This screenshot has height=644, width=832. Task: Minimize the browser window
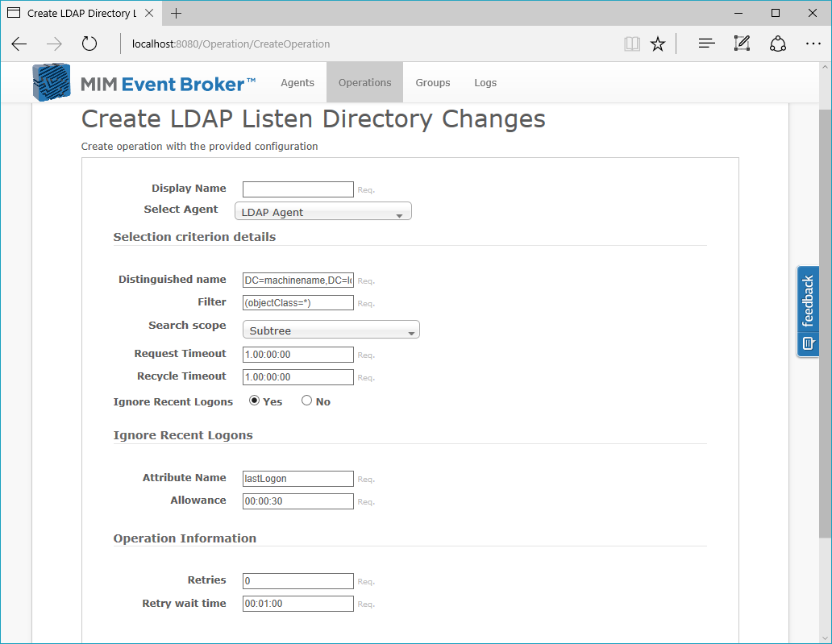pos(738,13)
